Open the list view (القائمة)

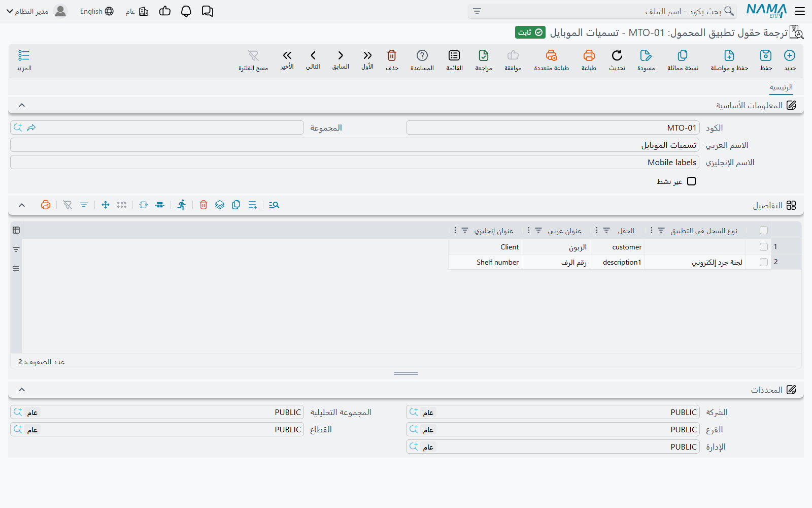point(454,60)
